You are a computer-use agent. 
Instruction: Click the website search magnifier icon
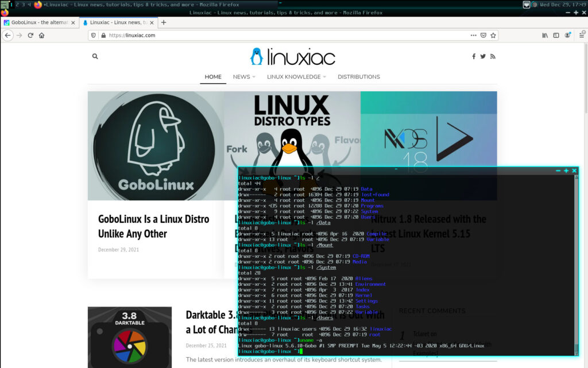pyautogui.click(x=95, y=56)
